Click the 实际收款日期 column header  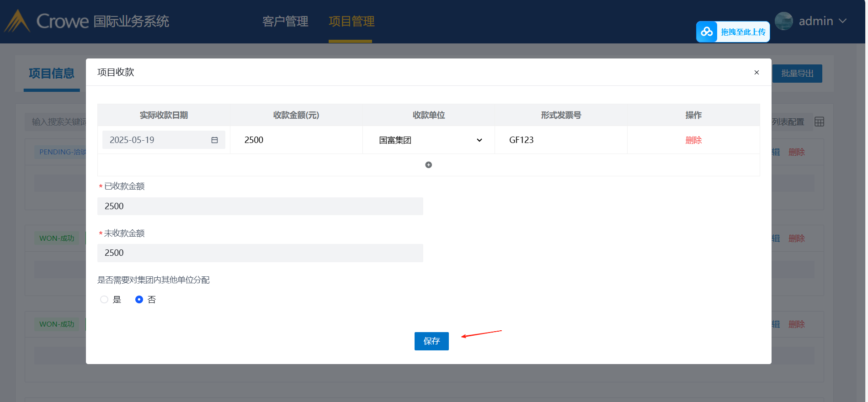tap(164, 115)
